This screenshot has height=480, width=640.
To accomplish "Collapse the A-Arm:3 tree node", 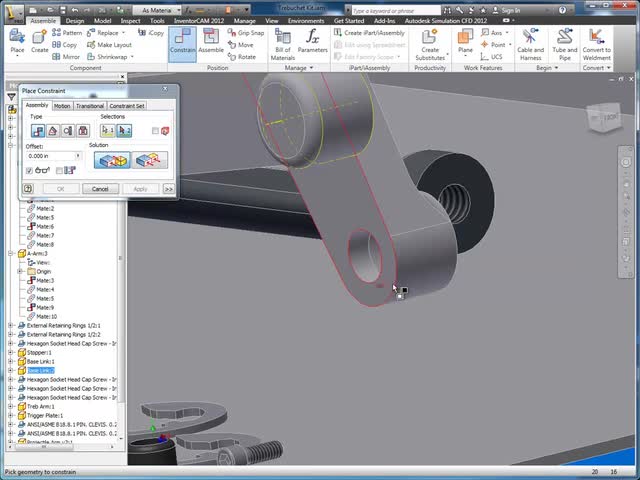I will [11, 253].
